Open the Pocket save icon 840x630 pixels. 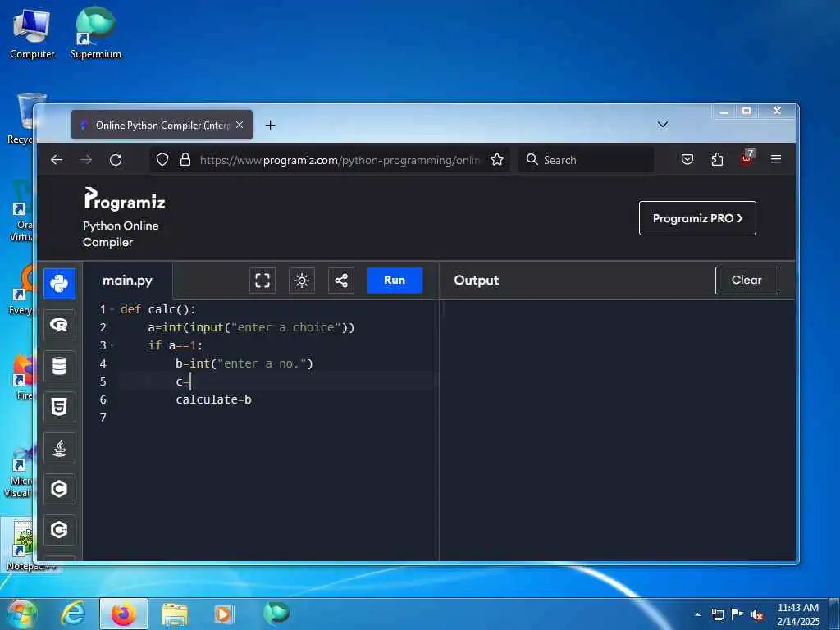[687, 160]
